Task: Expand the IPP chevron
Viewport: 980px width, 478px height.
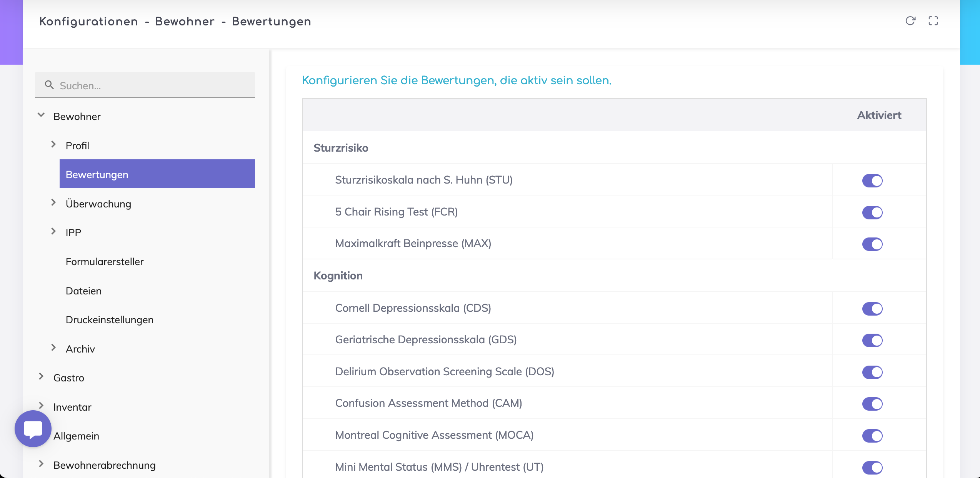Action: click(x=53, y=232)
